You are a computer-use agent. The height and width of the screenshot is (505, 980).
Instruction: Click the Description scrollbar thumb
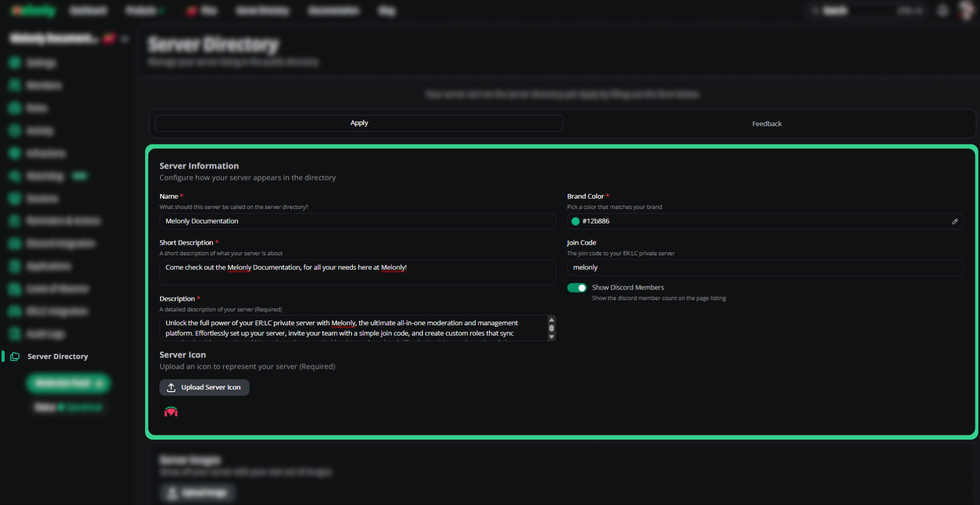tap(551, 328)
